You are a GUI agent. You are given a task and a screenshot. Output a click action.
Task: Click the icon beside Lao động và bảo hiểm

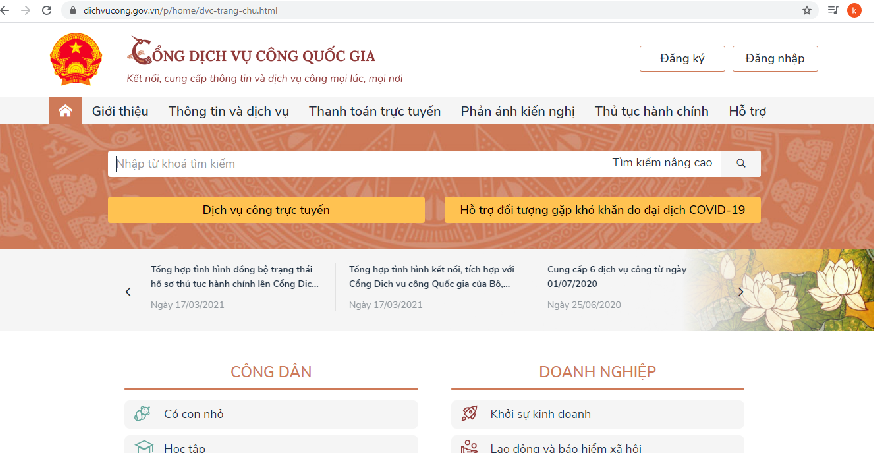pyautogui.click(x=469, y=447)
